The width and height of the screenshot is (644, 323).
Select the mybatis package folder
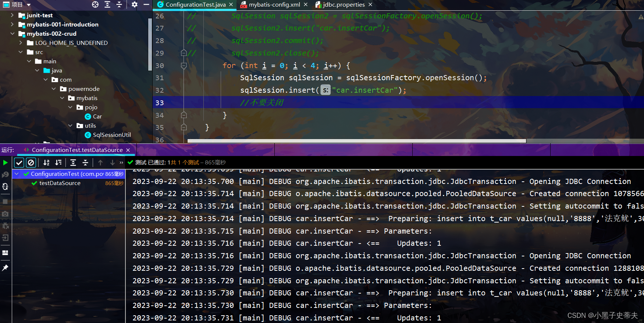click(83, 98)
